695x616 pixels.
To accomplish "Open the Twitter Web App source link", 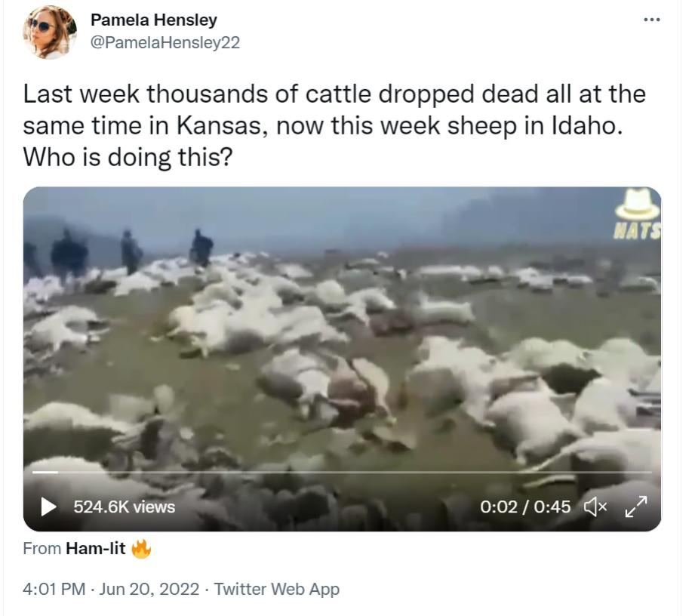I will pyautogui.click(x=277, y=589).
